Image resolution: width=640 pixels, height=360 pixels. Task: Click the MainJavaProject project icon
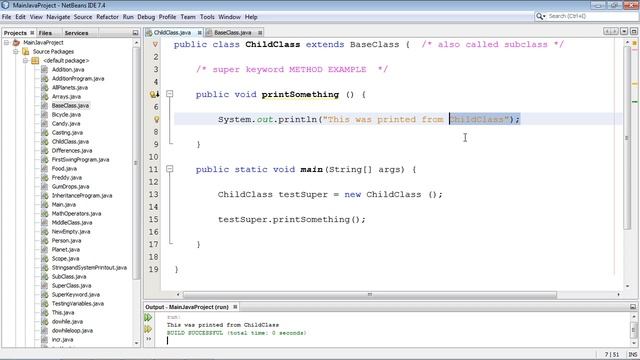[16, 42]
